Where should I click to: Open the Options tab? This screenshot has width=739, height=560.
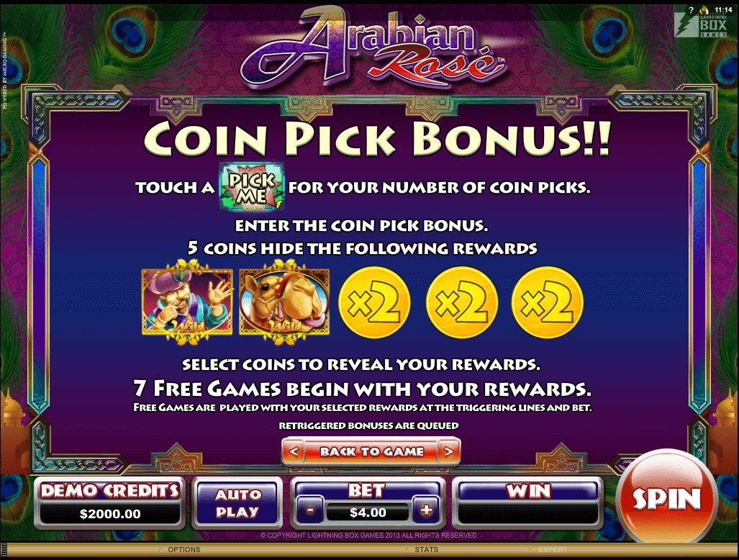click(183, 550)
